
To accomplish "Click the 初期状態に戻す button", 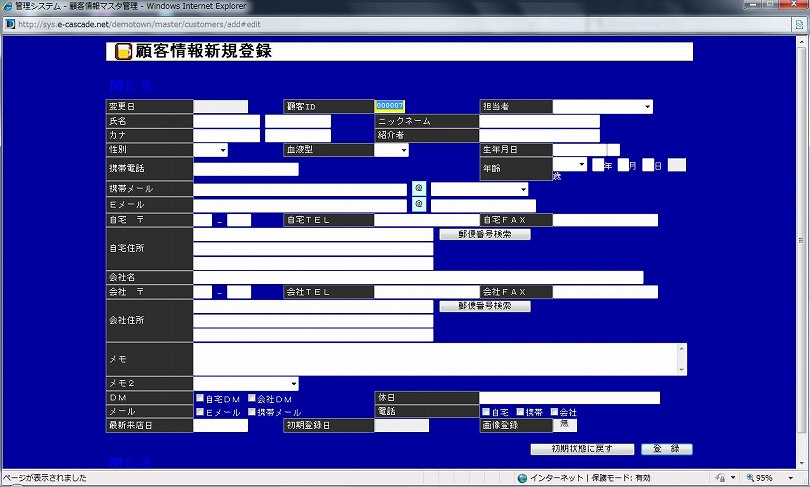I will tap(582, 449).
